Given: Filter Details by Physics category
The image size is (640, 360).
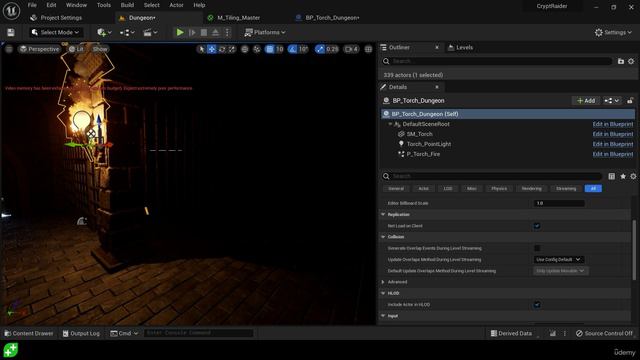Looking at the screenshot, I should tap(499, 189).
